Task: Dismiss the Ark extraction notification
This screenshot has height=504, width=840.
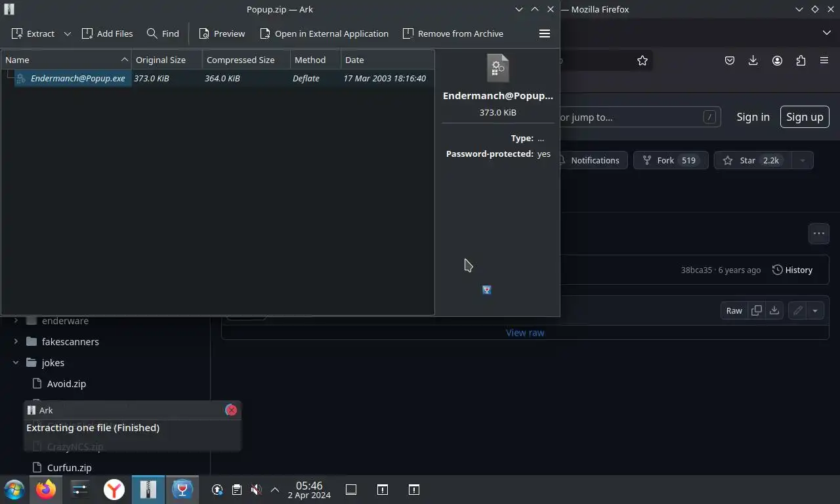Action: [231, 410]
